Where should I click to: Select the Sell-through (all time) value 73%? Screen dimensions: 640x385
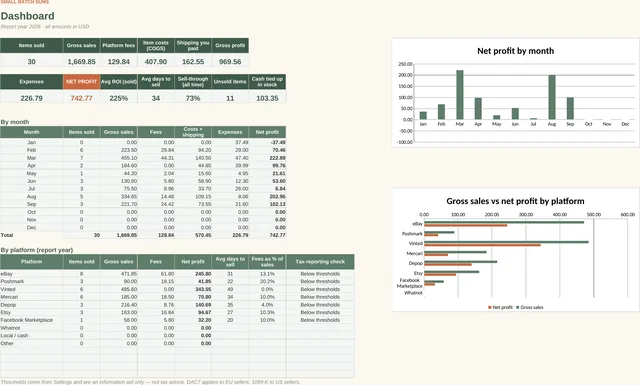[193, 98]
